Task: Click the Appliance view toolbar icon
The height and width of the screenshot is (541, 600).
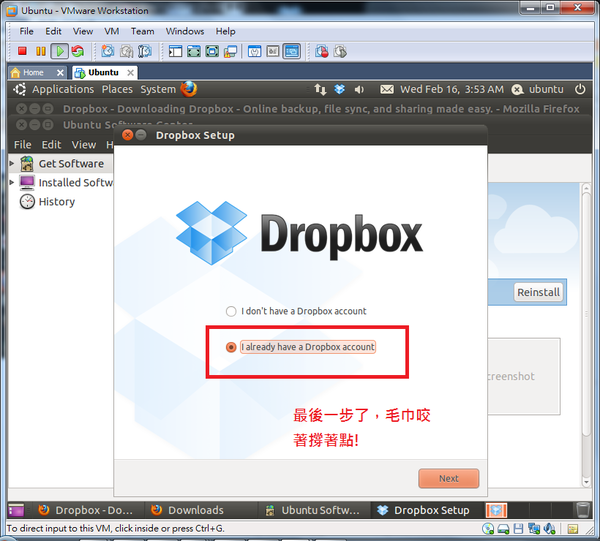Action: [273, 51]
